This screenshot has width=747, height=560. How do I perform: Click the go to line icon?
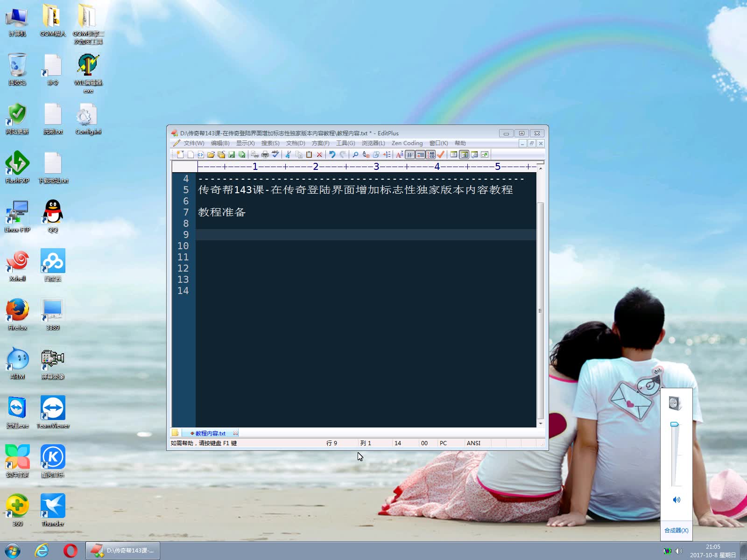[x=387, y=154]
